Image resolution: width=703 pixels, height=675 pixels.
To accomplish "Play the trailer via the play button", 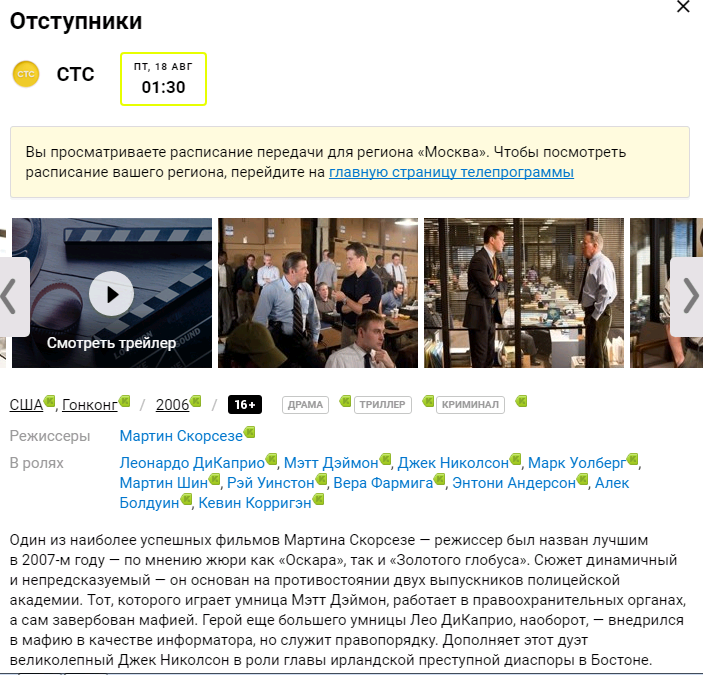I will coord(111,294).
